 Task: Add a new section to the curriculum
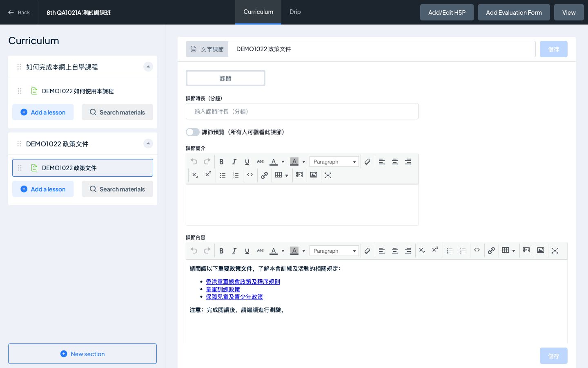click(x=82, y=354)
